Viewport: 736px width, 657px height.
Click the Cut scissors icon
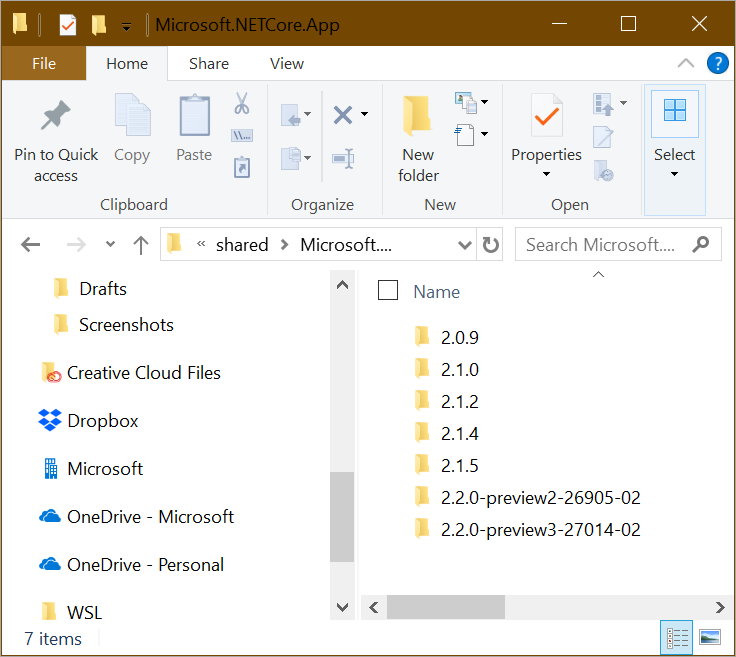[242, 104]
